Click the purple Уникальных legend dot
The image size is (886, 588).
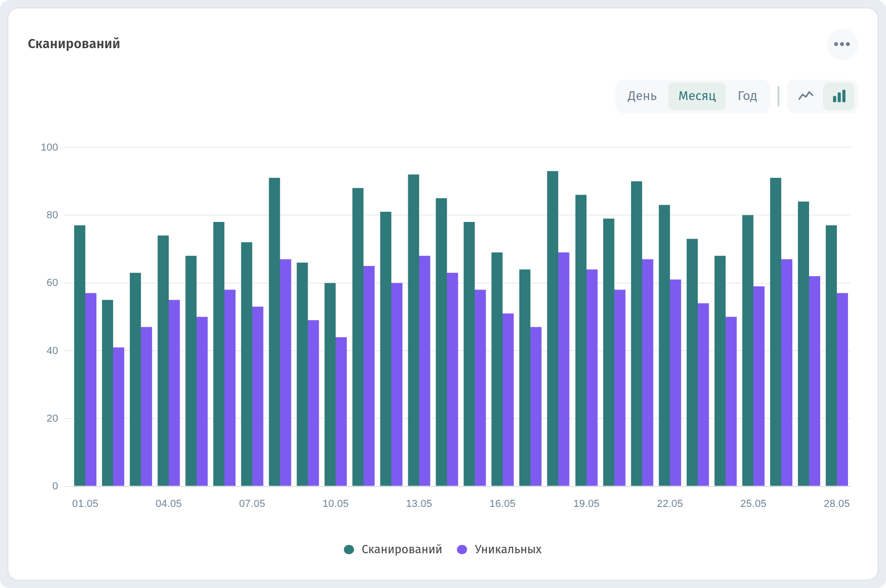pos(462,550)
